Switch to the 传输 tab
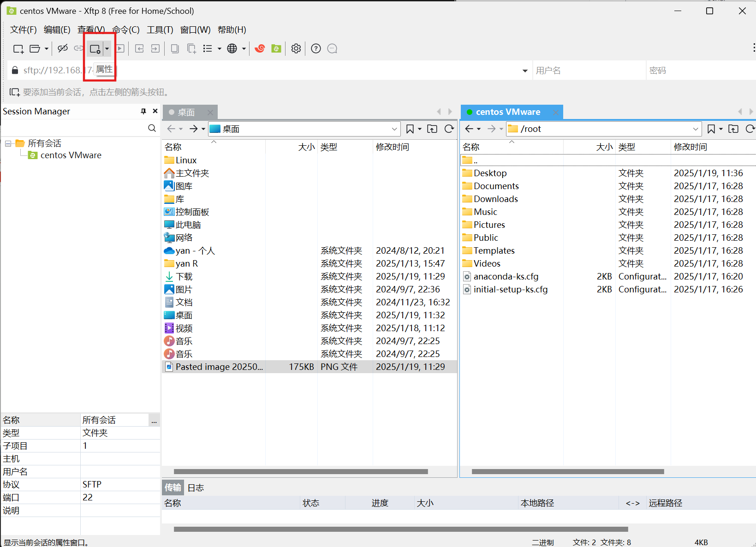 point(173,488)
